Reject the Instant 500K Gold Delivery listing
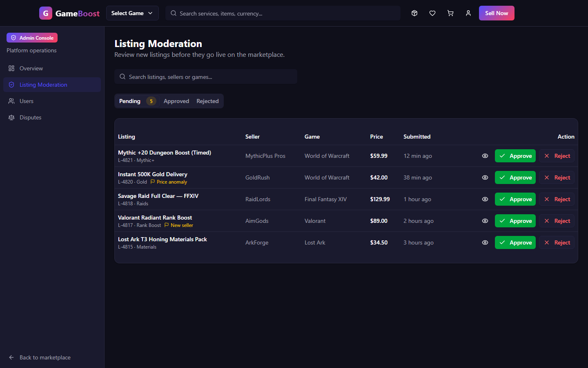 (x=557, y=177)
